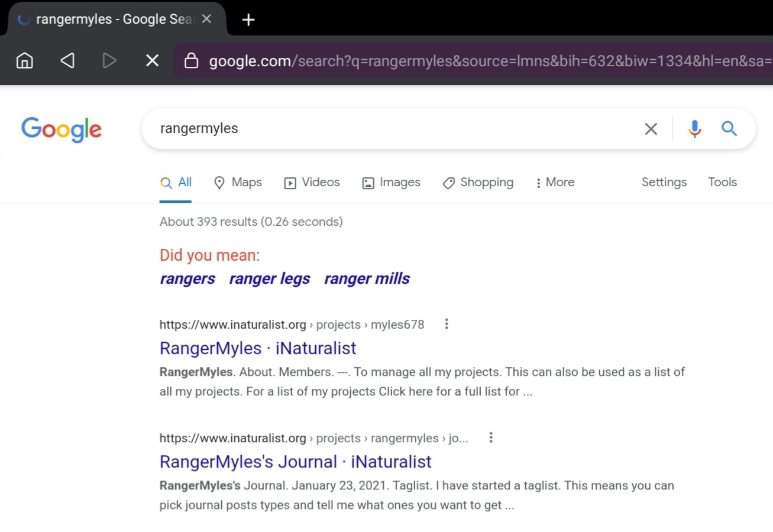773x532 pixels.
Task: Stop page loading with the X button
Action: point(152,60)
